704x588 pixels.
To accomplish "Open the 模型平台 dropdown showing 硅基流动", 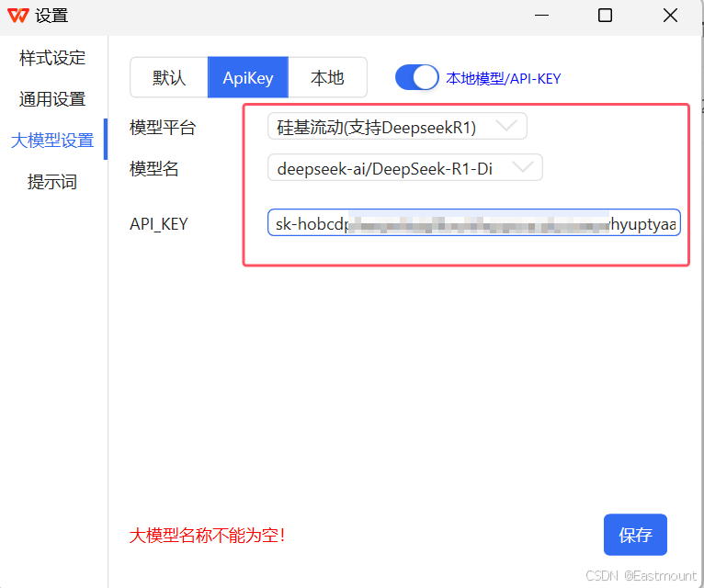I will (x=397, y=127).
